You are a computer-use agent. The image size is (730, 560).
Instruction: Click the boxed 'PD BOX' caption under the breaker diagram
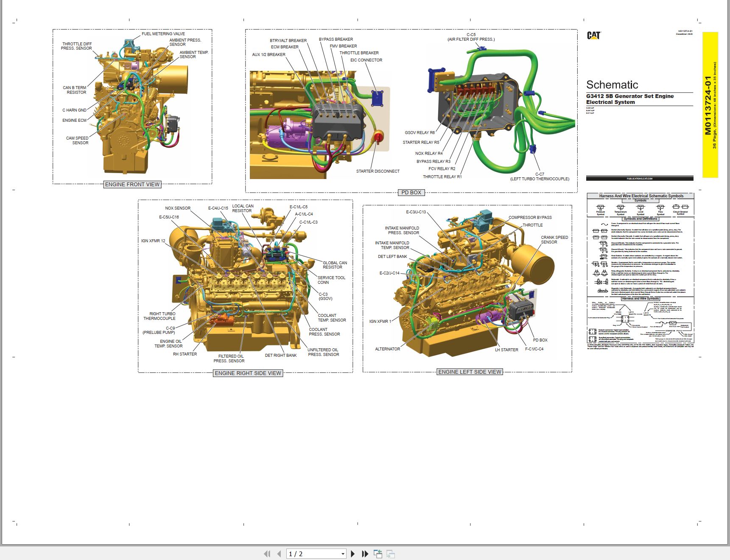(x=411, y=193)
